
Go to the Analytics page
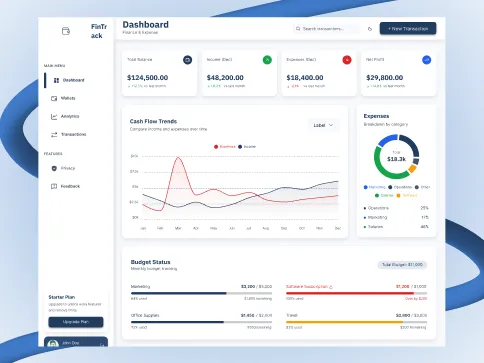70,116
